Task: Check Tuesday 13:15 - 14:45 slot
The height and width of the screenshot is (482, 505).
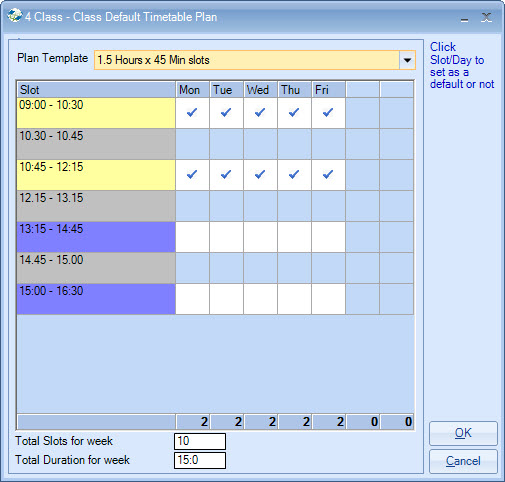Action: [x=226, y=237]
